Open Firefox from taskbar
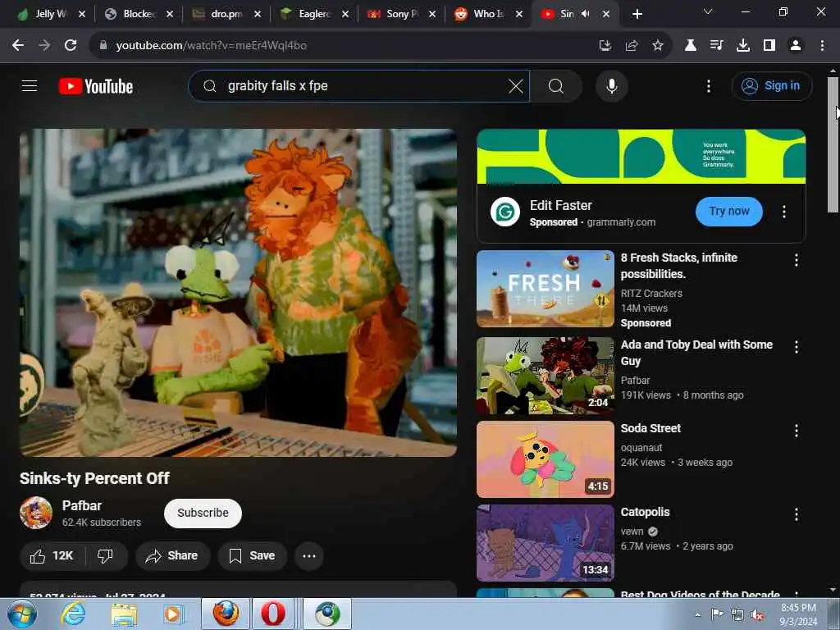 coord(226,614)
